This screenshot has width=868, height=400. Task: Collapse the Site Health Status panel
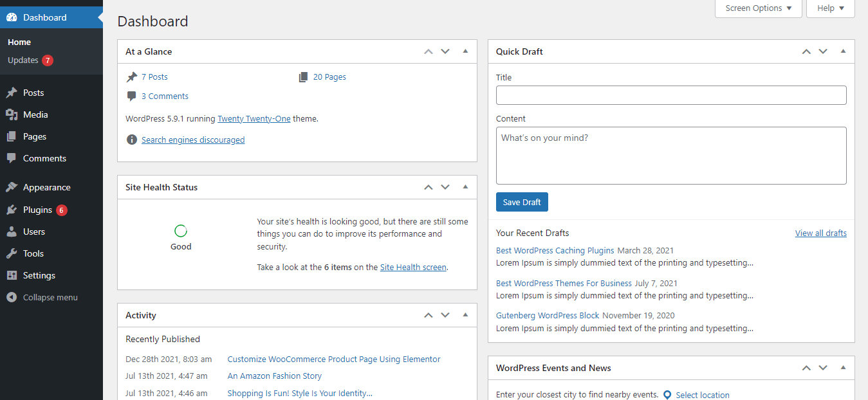[x=465, y=187]
